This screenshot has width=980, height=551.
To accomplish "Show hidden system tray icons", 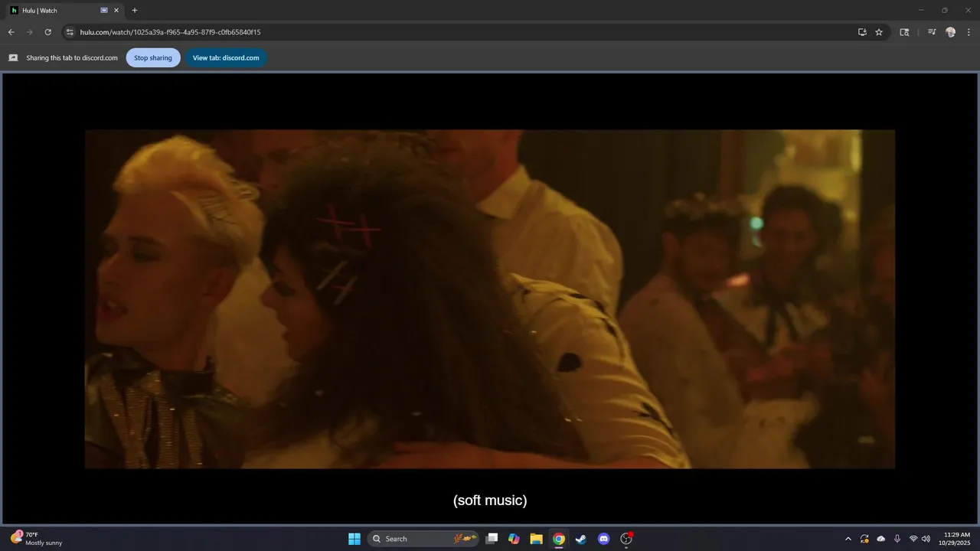I will 848,539.
